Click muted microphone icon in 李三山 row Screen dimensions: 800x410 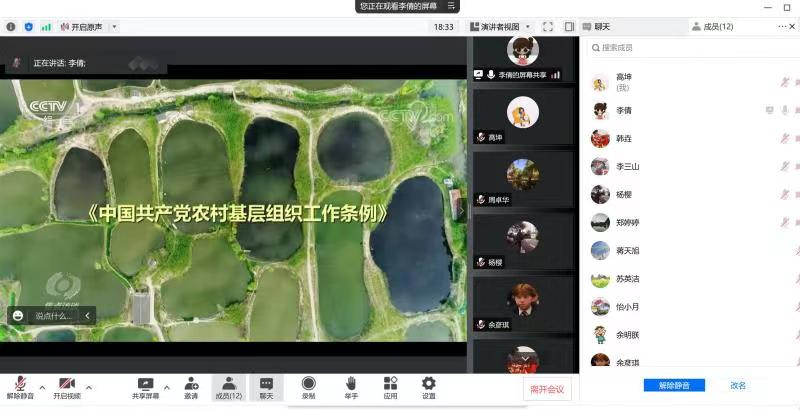(x=785, y=166)
